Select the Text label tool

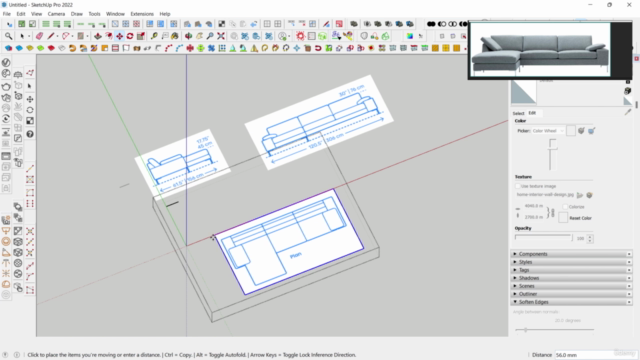[x=164, y=36]
